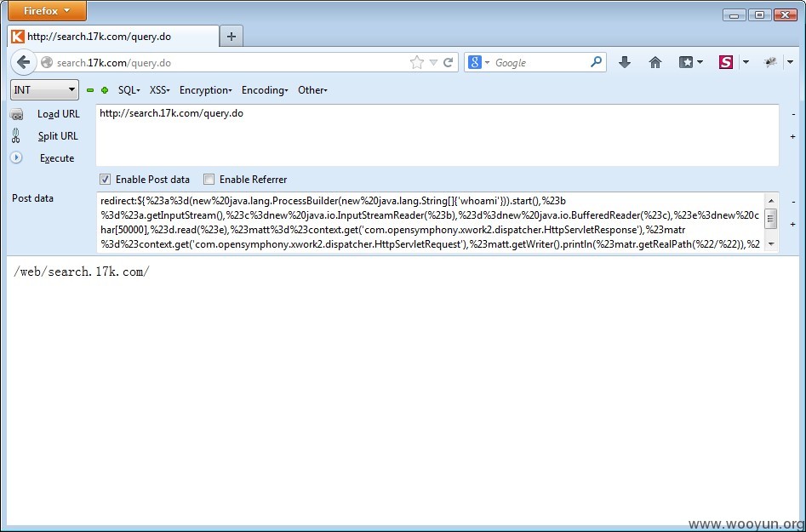The width and height of the screenshot is (806, 532).
Task: Open the toolbar overflow dropdown arrow
Action: [791, 63]
